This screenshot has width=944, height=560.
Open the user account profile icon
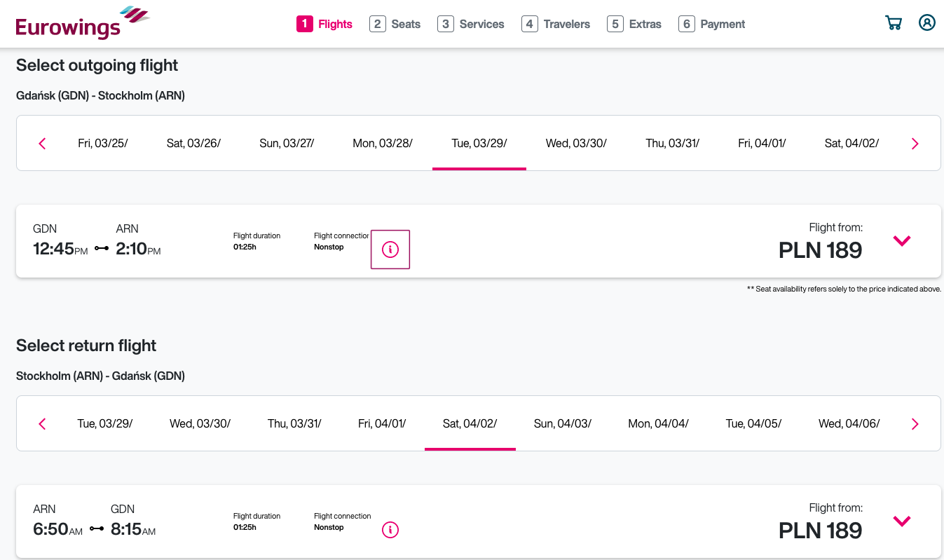(x=927, y=23)
